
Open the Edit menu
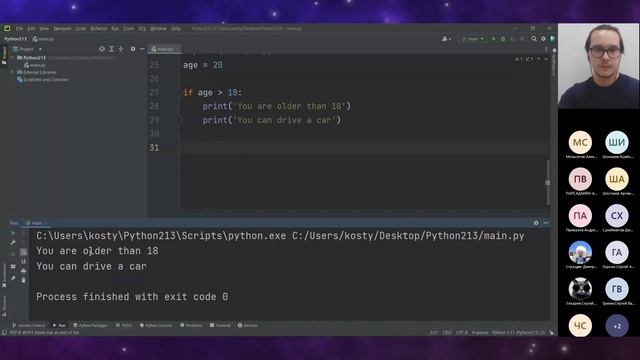point(31,29)
